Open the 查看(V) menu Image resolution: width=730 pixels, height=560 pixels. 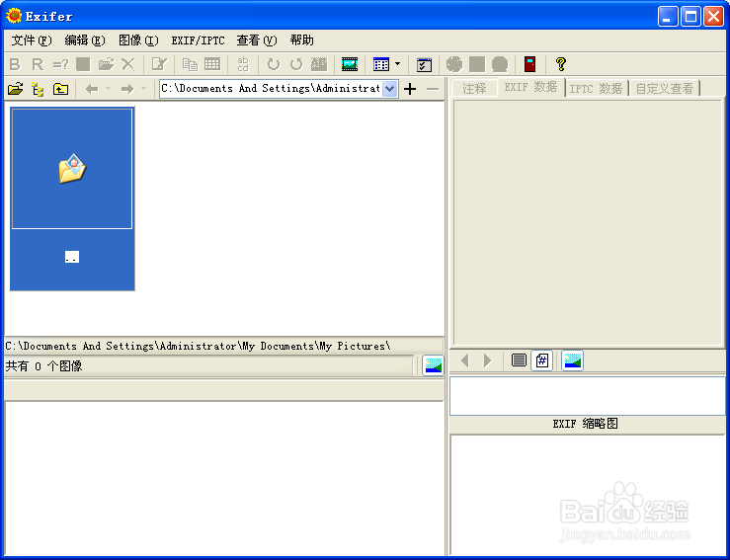[x=257, y=40]
